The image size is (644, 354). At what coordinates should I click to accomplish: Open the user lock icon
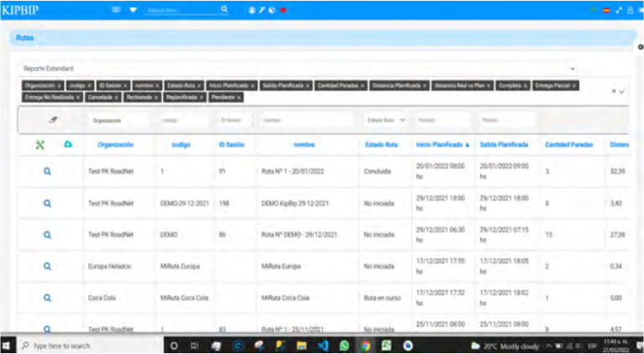tap(630, 11)
